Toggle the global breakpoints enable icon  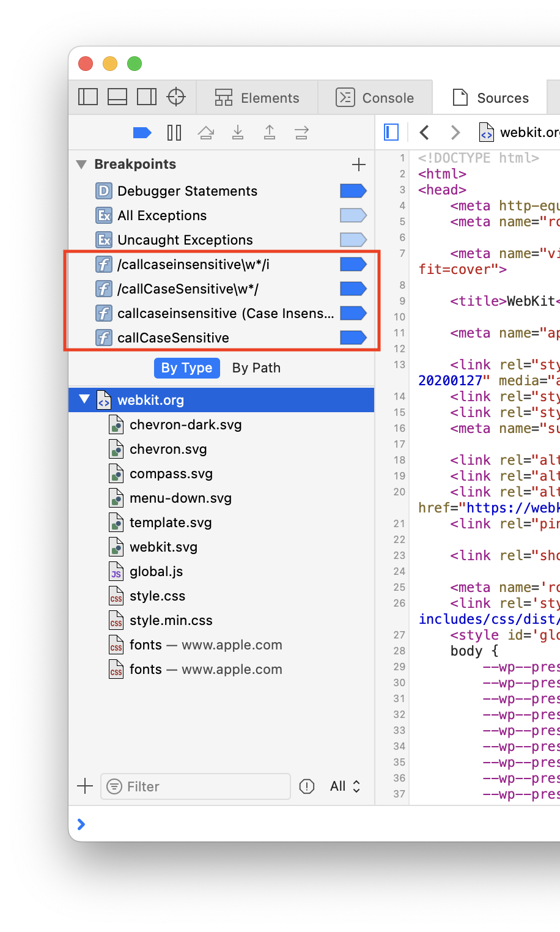(x=142, y=133)
